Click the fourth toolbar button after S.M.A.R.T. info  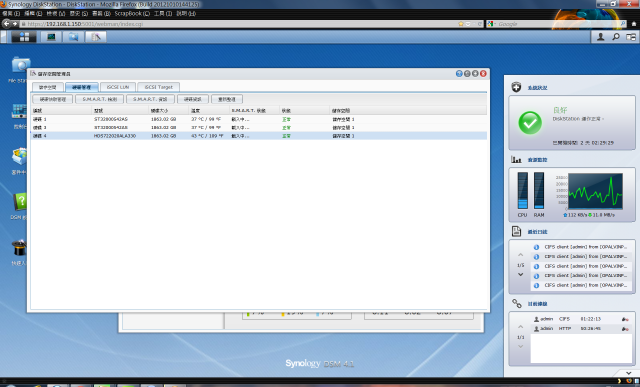(x=193, y=99)
